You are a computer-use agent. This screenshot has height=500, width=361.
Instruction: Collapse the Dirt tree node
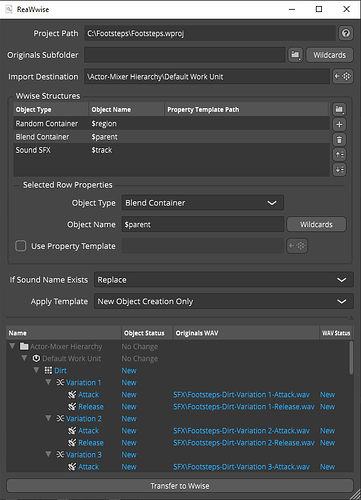(x=36, y=370)
